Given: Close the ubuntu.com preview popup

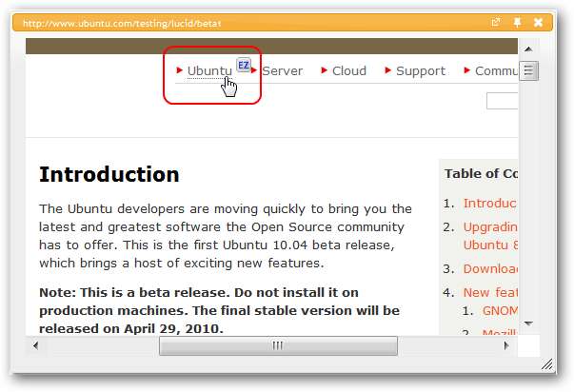Looking at the screenshot, I should [538, 23].
